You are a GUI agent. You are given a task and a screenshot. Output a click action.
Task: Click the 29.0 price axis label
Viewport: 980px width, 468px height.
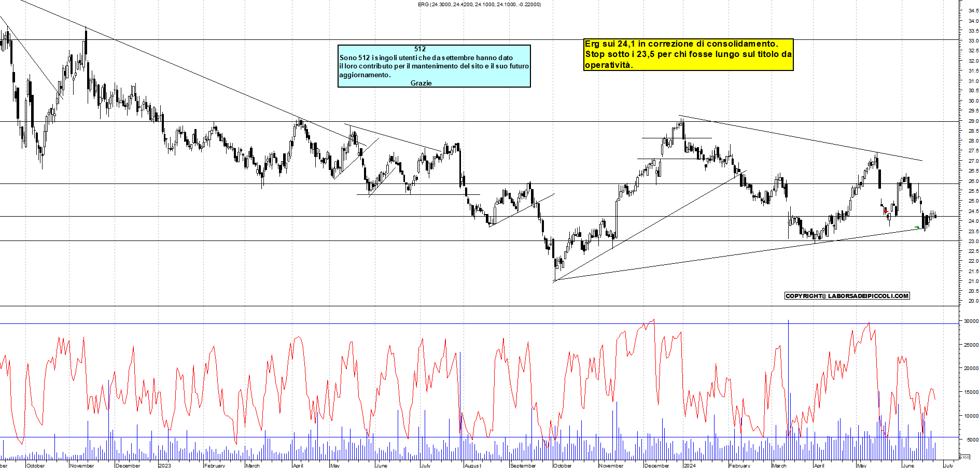tap(973, 121)
